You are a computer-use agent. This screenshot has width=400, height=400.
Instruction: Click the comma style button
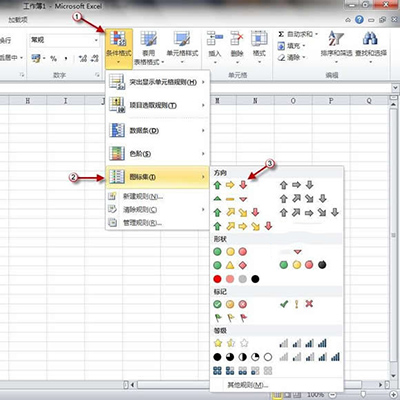[66, 59]
